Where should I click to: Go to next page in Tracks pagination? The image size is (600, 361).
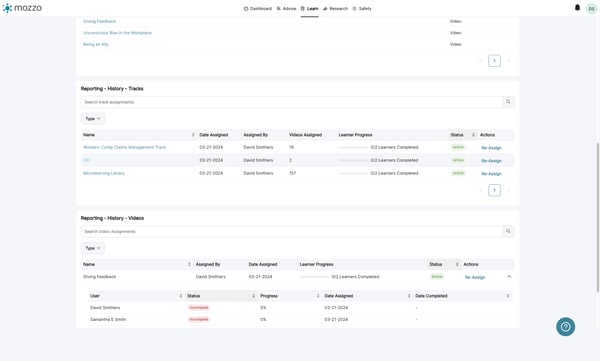pyautogui.click(x=509, y=190)
